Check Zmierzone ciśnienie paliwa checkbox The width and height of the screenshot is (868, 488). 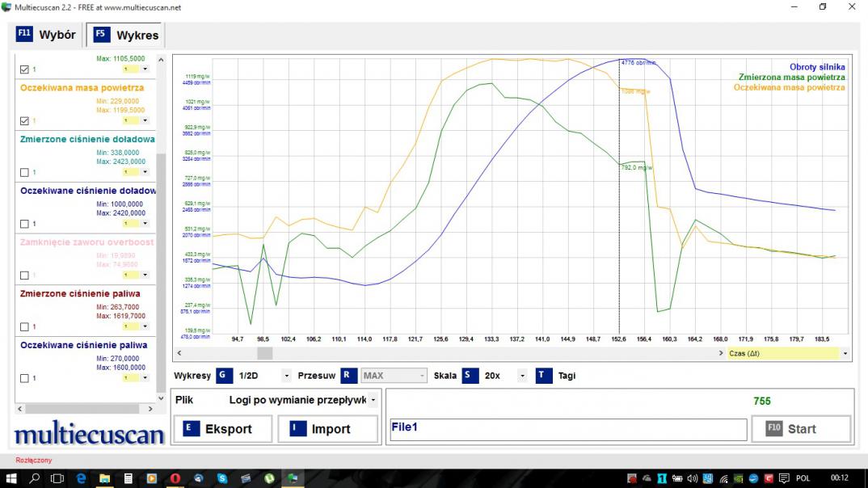[24, 327]
